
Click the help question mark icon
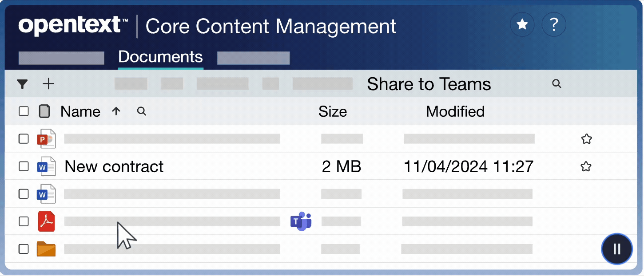tap(554, 24)
